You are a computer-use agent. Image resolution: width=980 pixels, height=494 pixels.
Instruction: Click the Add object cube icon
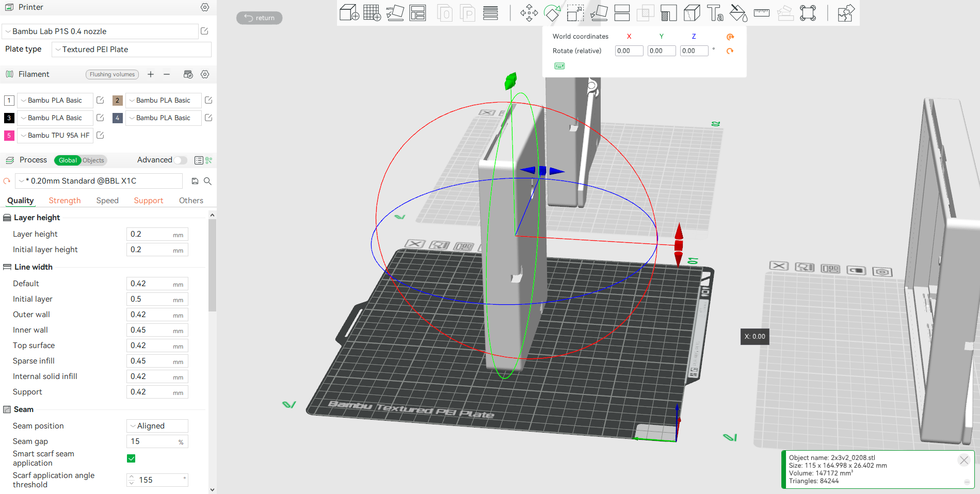[x=349, y=12]
